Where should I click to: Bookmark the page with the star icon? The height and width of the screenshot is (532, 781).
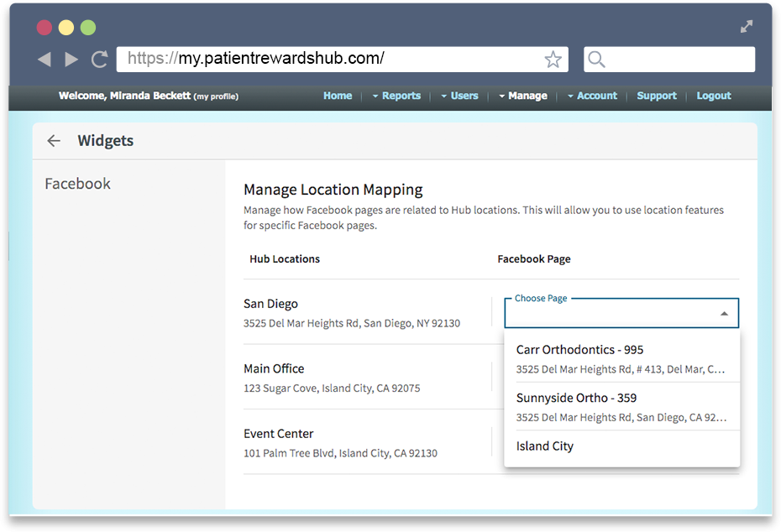(x=553, y=60)
